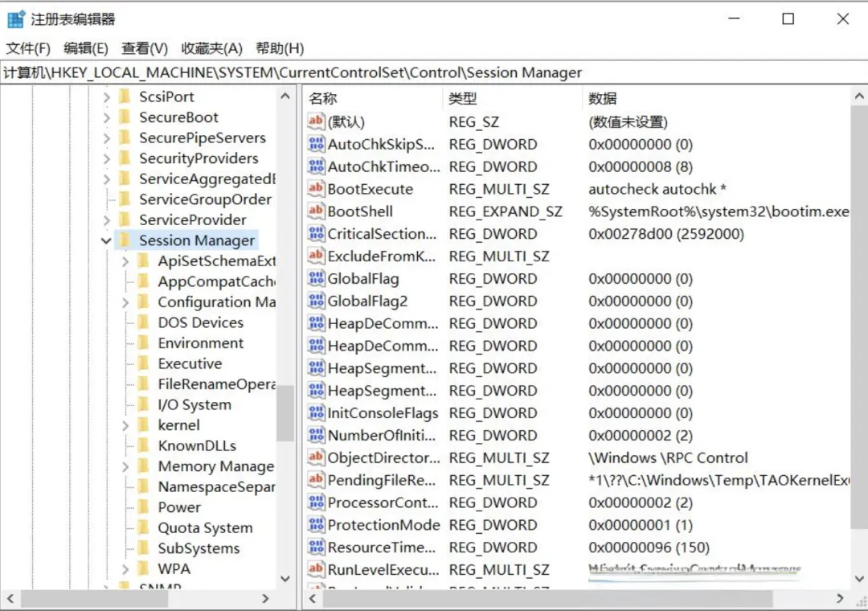Select the SubSystems folder icon
Image resolution: width=868 pixels, height=611 pixels.
coord(143,547)
